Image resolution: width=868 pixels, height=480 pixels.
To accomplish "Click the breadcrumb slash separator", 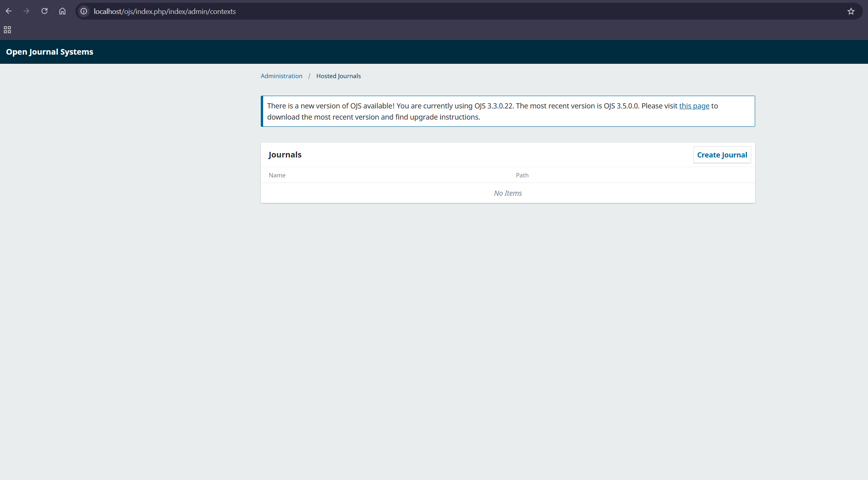I will [309, 76].
